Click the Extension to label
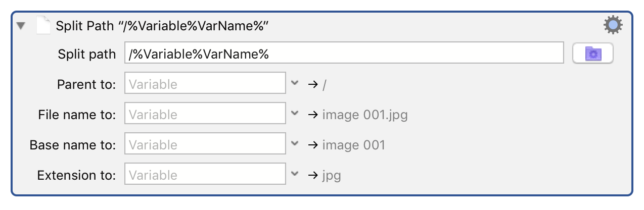Viewport: 644px width, 210px height. tap(77, 175)
